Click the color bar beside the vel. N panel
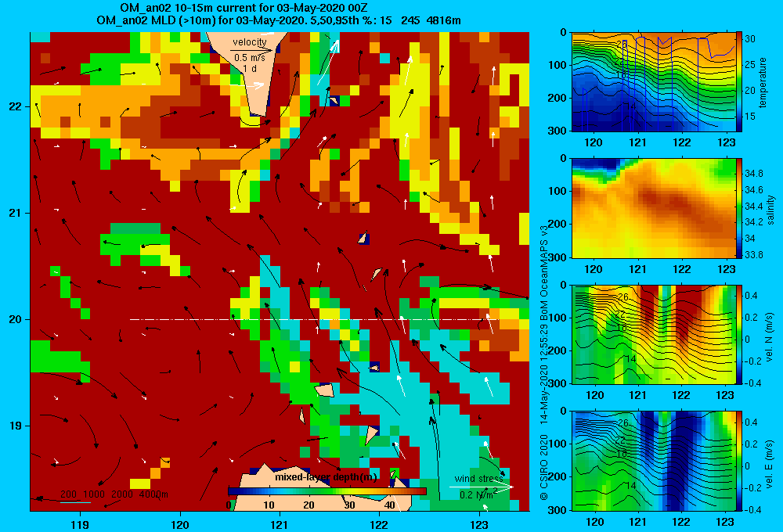Viewport: 783px width, 532px height. click(739, 334)
